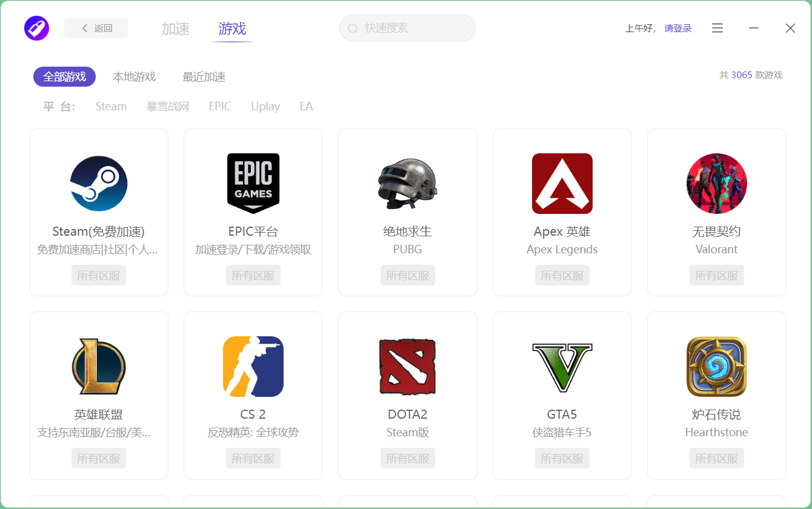Image resolution: width=812 pixels, height=509 pixels.
Task: Switch to the 加速 tab
Action: point(175,28)
